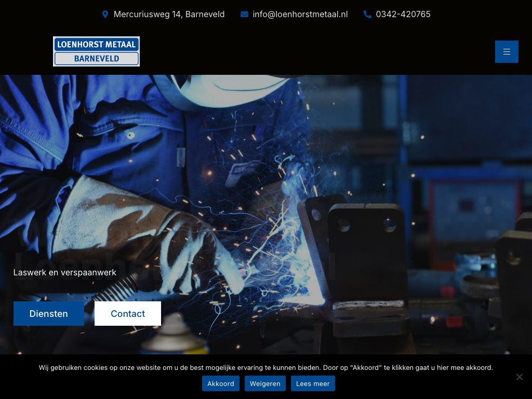Viewport: 532px width, 399px height.
Task: Click the cookie notice message text
Action: point(265,367)
